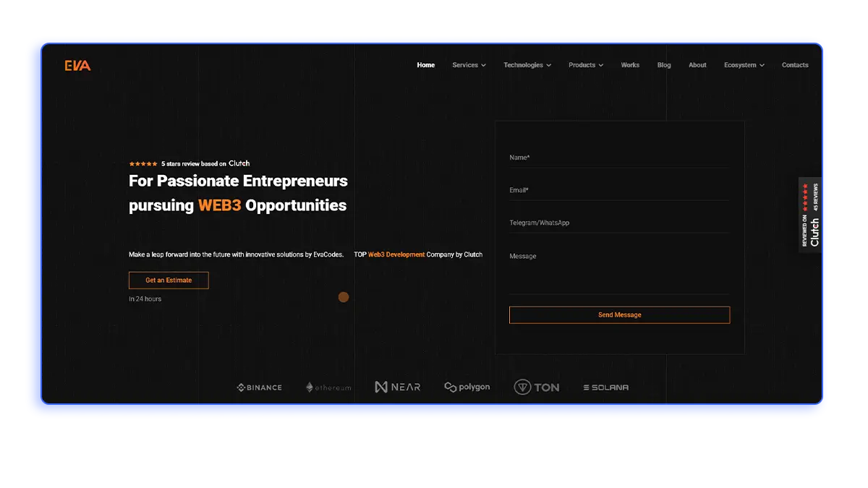This screenshot has height=488, width=868.
Task: Select the TON blockchain logo
Action: 537,387
